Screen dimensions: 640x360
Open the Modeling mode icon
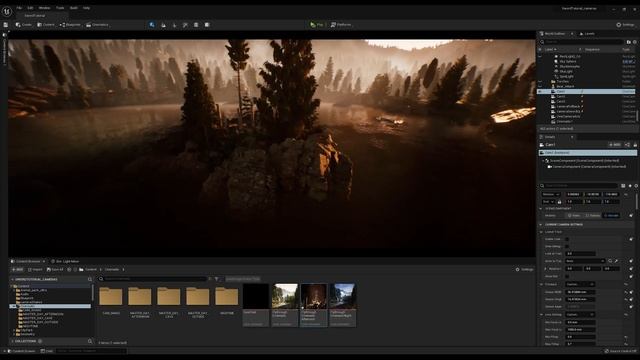[x=196, y=25]
